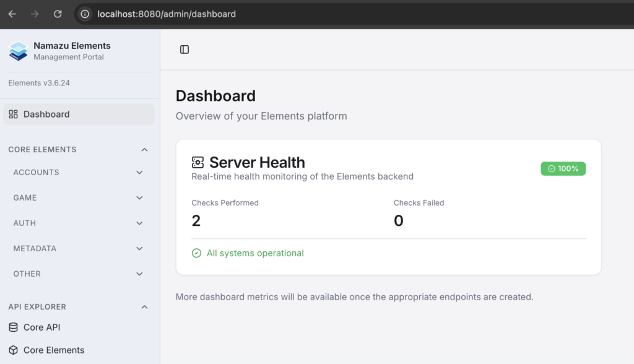The width and height of the screenshot is (634, 364).
Task: Expand the METADATA section
Action: pos(139,249)
